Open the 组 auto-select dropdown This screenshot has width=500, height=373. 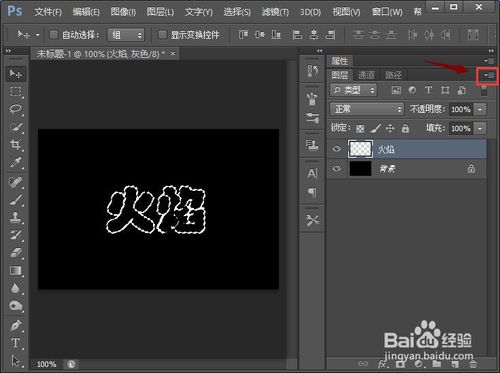[126, 35]
